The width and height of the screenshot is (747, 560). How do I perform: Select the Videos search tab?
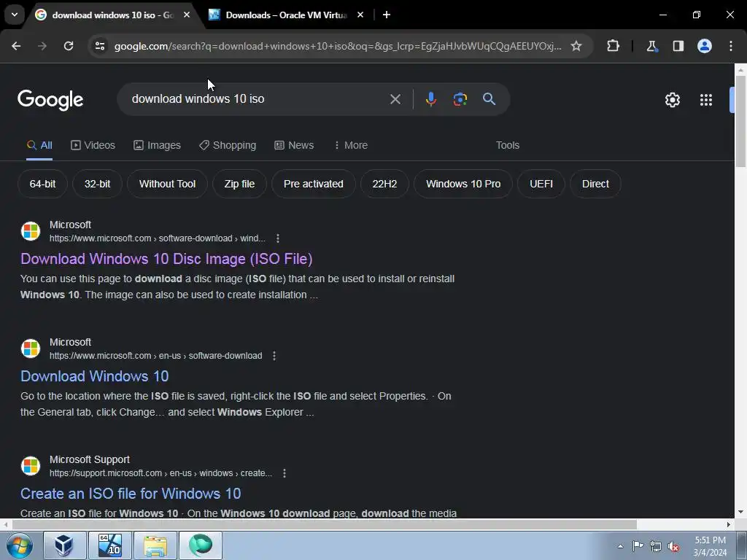(x=93, y=145)
